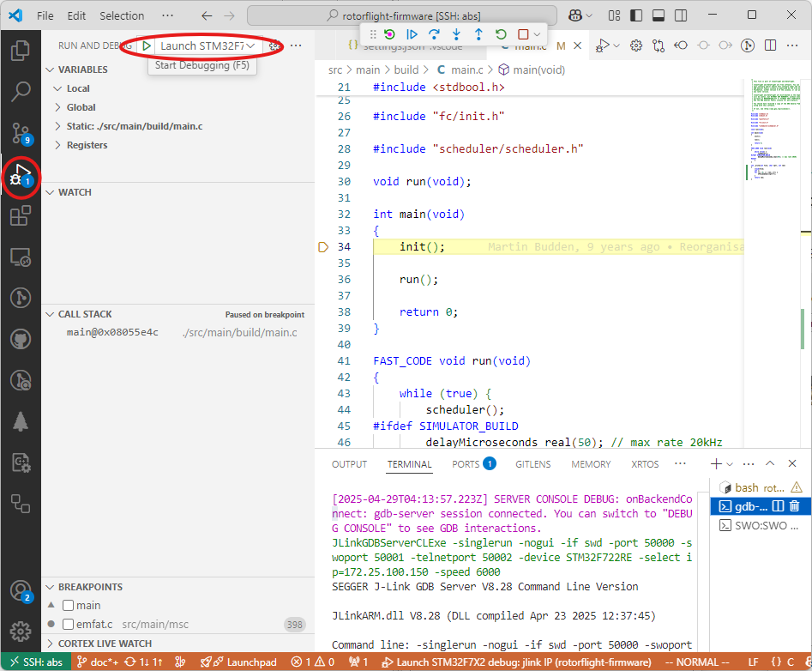Click the Reset device debug toolbar icon
The image size is (812, 671).
click(x=389, y=34)
